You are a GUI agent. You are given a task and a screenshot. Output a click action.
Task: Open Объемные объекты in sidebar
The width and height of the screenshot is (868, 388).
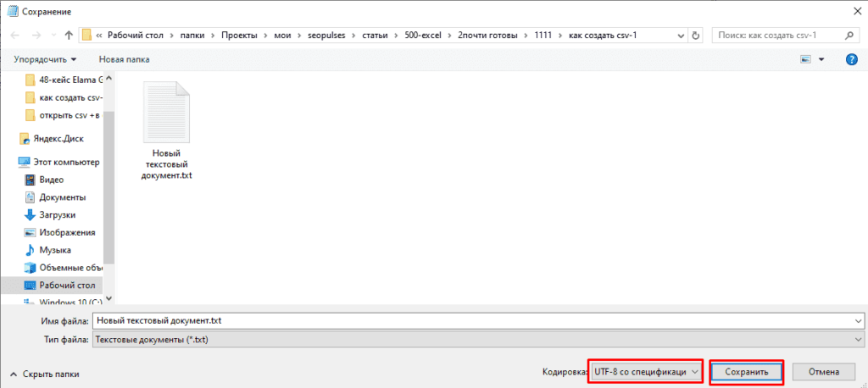click(64, 268)
